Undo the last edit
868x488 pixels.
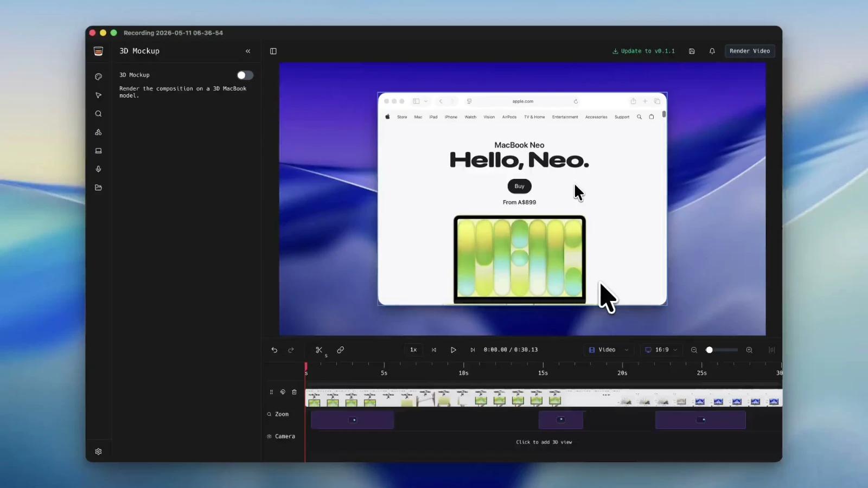[x=275, y=350]
